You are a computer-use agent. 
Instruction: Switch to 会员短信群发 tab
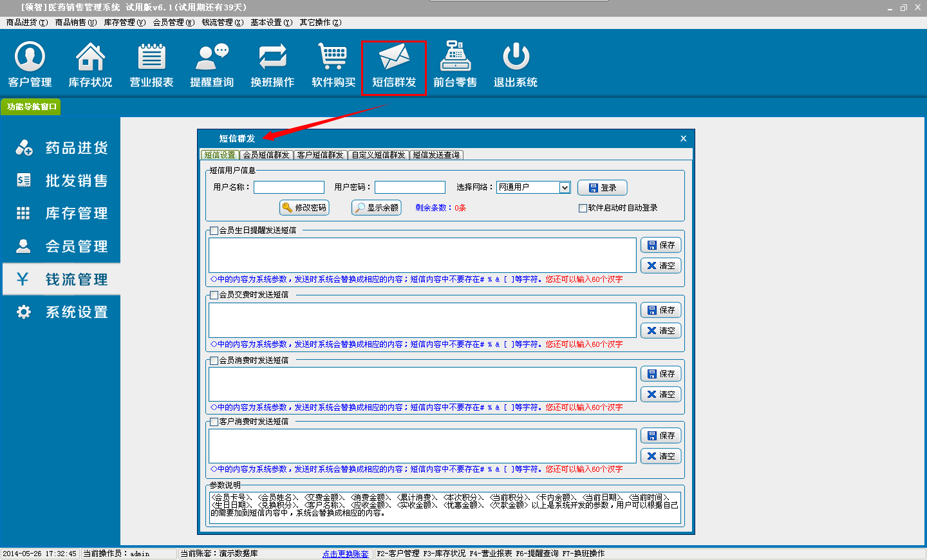tap(267, 155)
